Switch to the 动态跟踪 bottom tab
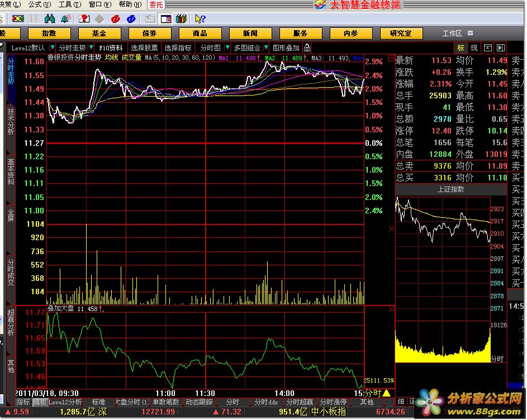This screenshot has width=527, height=420. point(199,402)
